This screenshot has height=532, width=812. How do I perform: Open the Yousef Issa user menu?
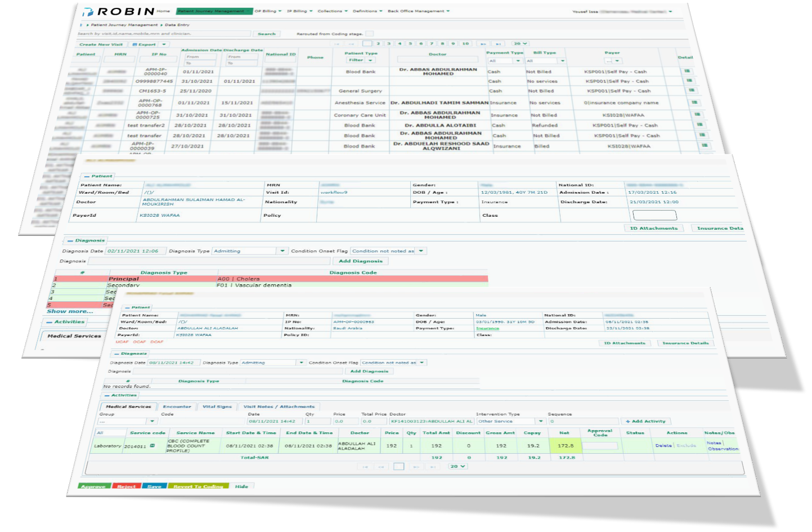622,12
